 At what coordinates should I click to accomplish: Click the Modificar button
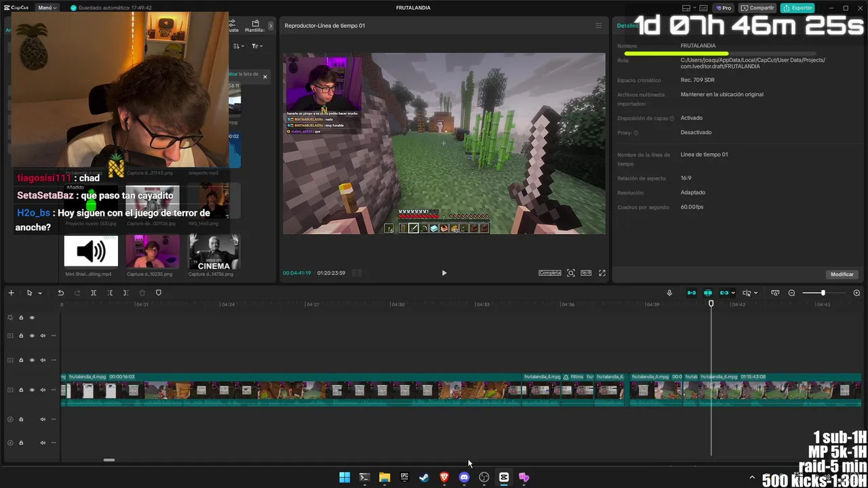(x=842, y=274)
